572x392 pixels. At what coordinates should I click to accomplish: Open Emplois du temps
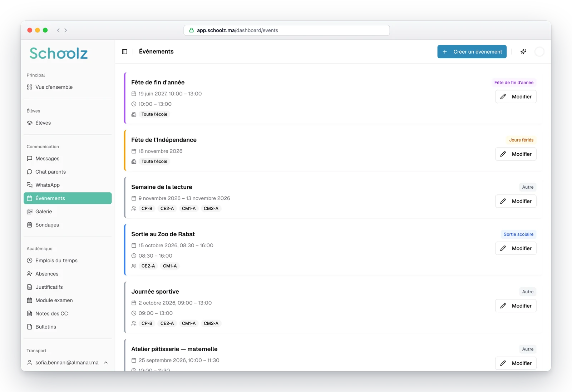point(68,260)
